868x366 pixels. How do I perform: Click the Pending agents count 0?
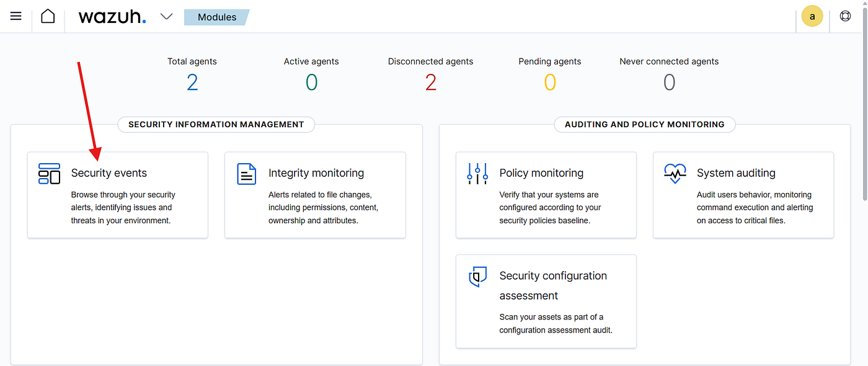point(550,83)
